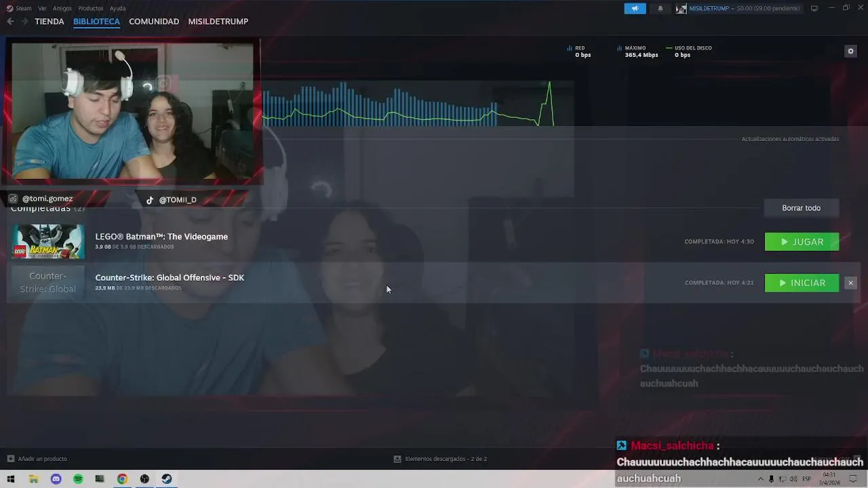
Task: Click the LEGO Batman game thumbnail
Action: click(48, 241)
